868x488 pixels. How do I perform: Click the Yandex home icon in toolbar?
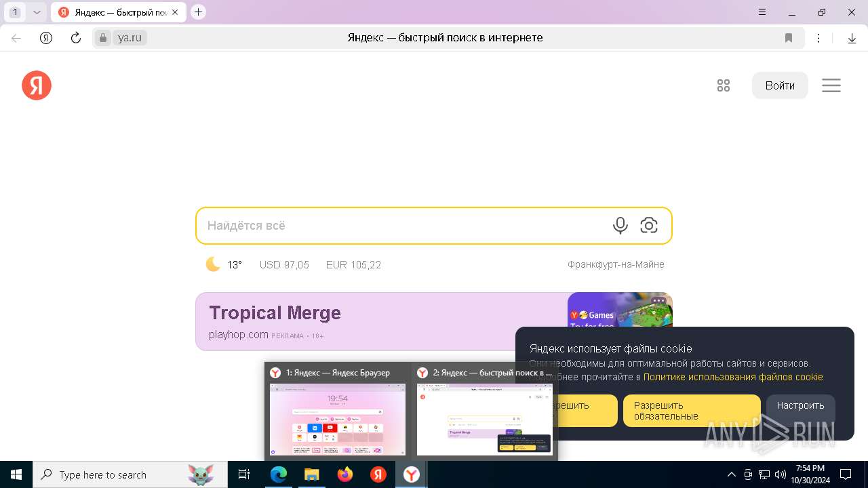[46, 38]
